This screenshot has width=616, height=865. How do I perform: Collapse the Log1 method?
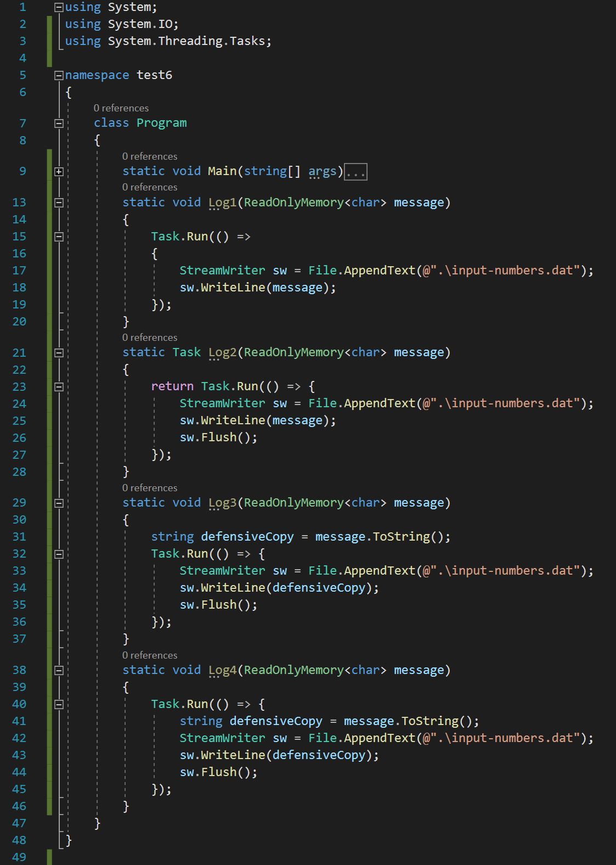(59, 203)
